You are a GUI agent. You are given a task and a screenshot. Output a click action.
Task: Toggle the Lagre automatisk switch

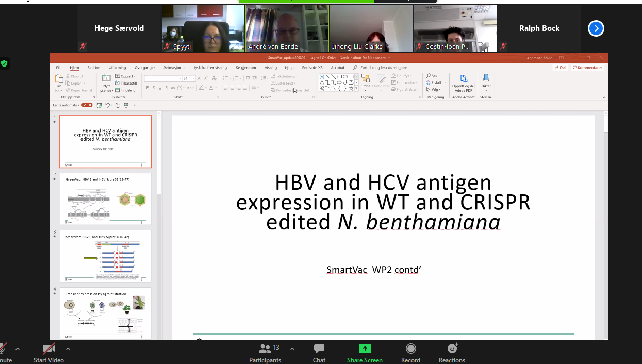87,105
